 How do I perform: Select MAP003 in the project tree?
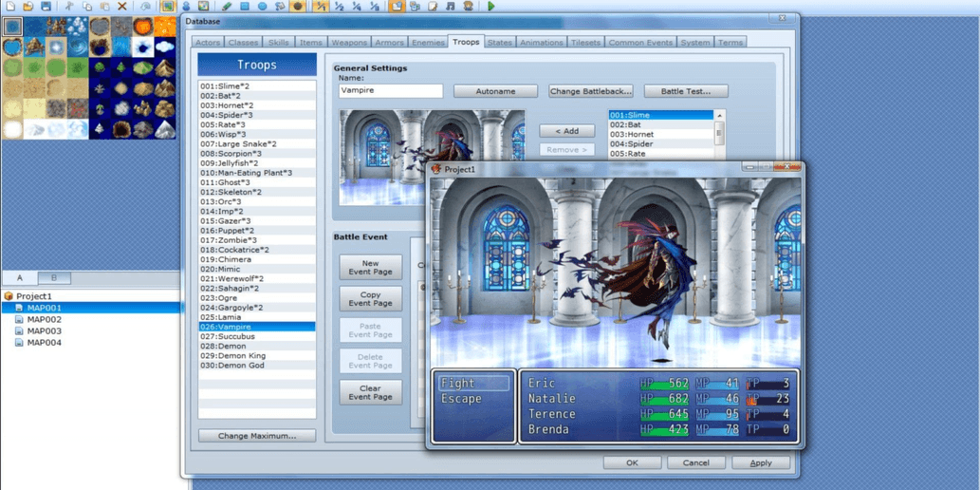[44, 331]
